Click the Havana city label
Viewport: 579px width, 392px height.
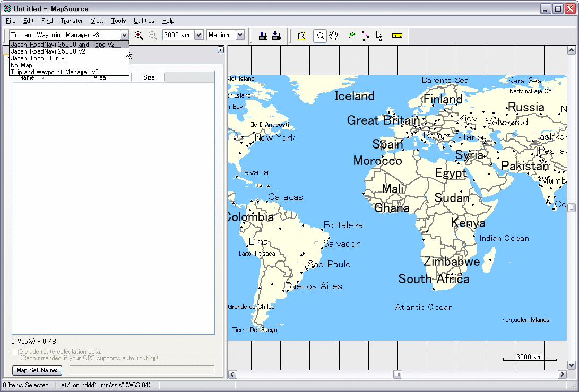253,172
